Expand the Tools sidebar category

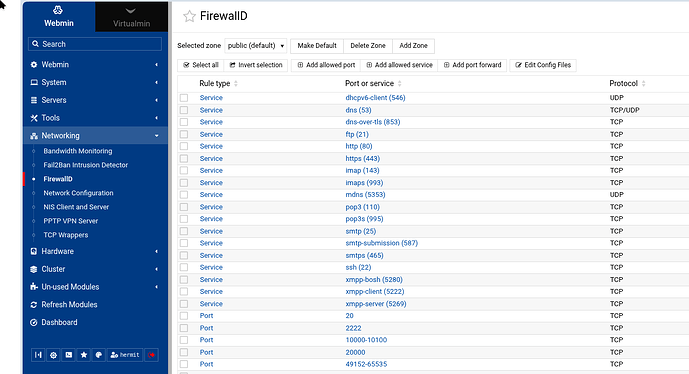pos(156,118)
